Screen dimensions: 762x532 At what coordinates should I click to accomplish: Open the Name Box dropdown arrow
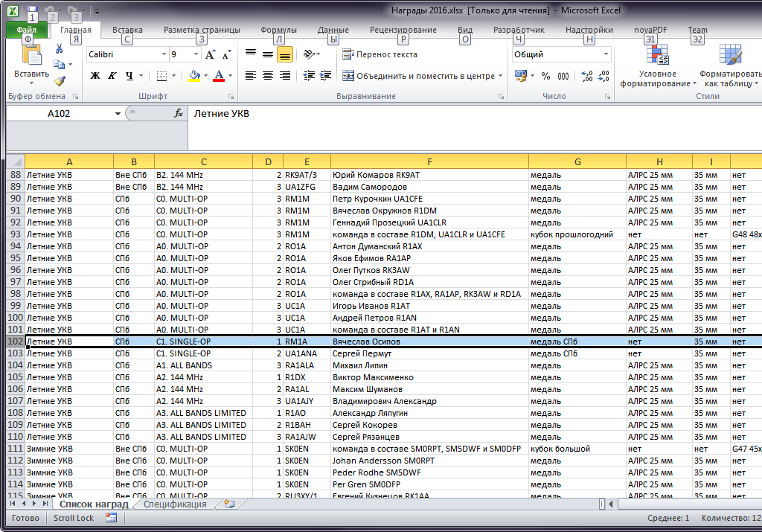118,114
